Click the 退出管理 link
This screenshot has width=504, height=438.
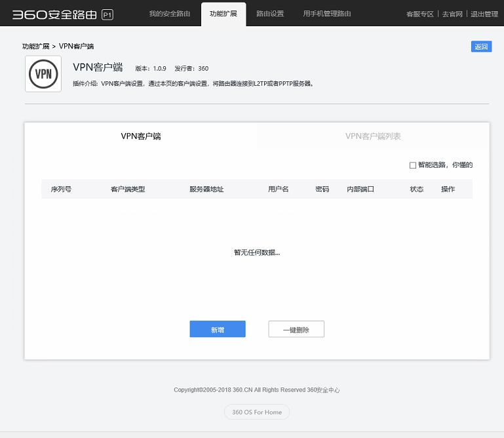484,14
